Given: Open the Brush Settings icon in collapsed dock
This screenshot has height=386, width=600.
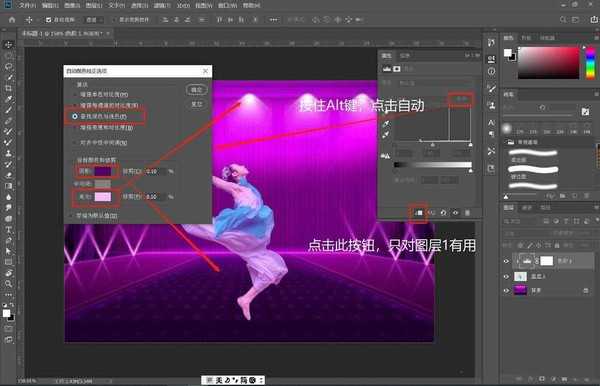Looking at the screenshot, I should pyautogui.click(x=491, y=89).
